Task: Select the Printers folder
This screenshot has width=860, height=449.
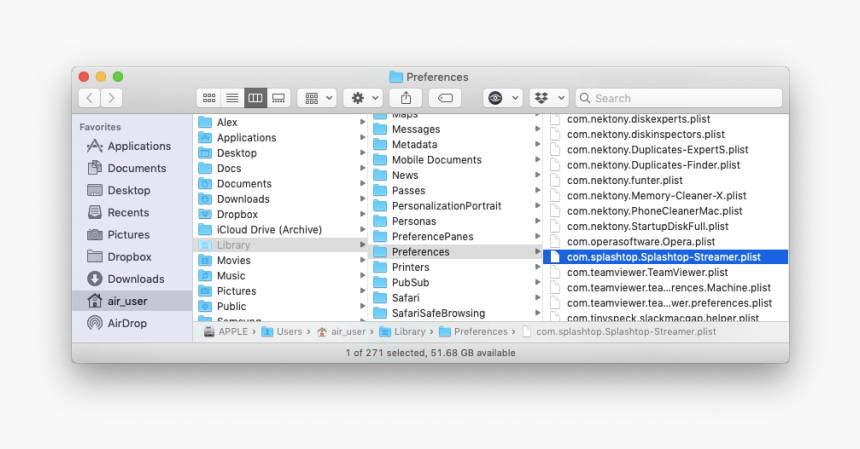Action: click(x=456, y=268)
